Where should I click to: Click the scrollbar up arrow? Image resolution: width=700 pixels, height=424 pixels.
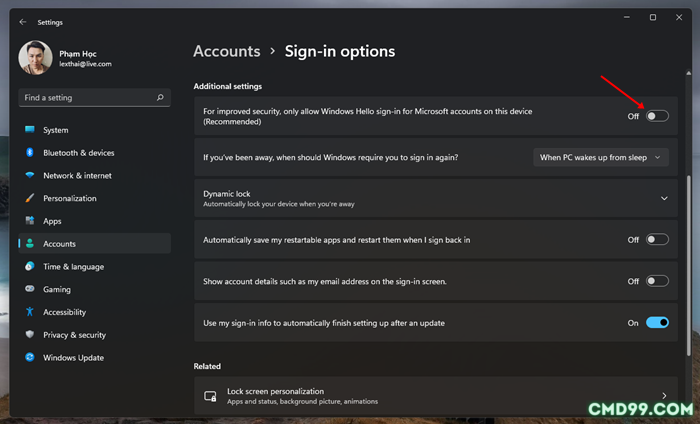(688, 73)
